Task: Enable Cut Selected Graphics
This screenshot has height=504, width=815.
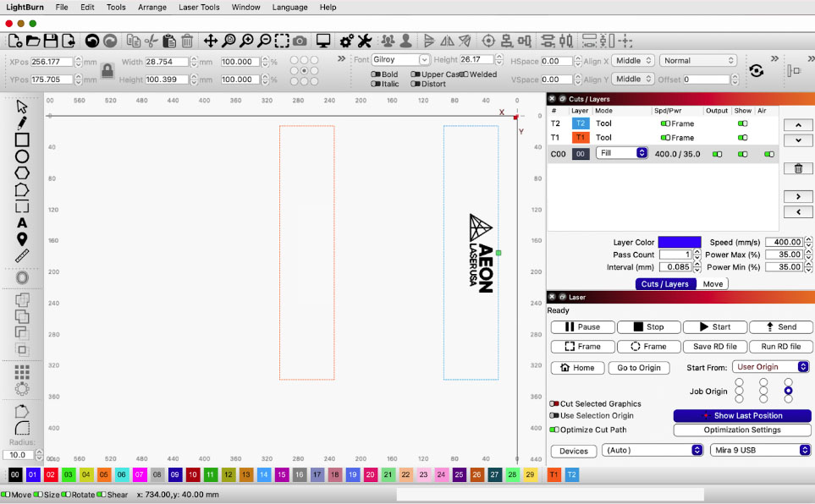Action: [x=554, y=403]
